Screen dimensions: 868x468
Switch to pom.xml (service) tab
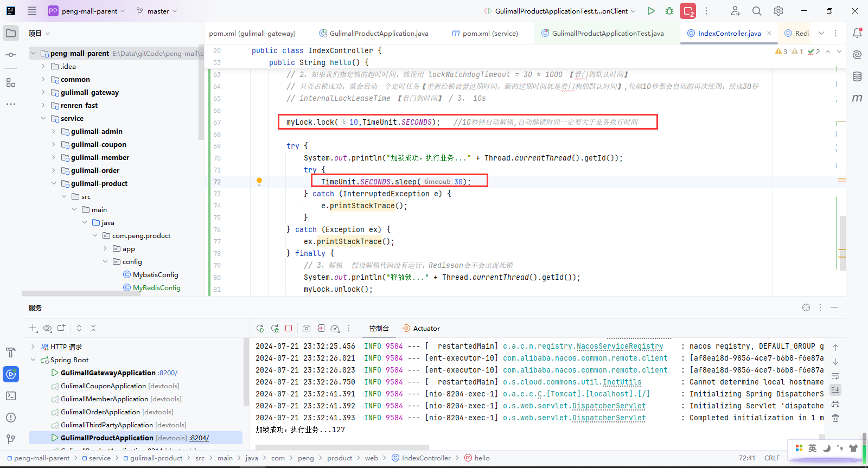point(485,33)
